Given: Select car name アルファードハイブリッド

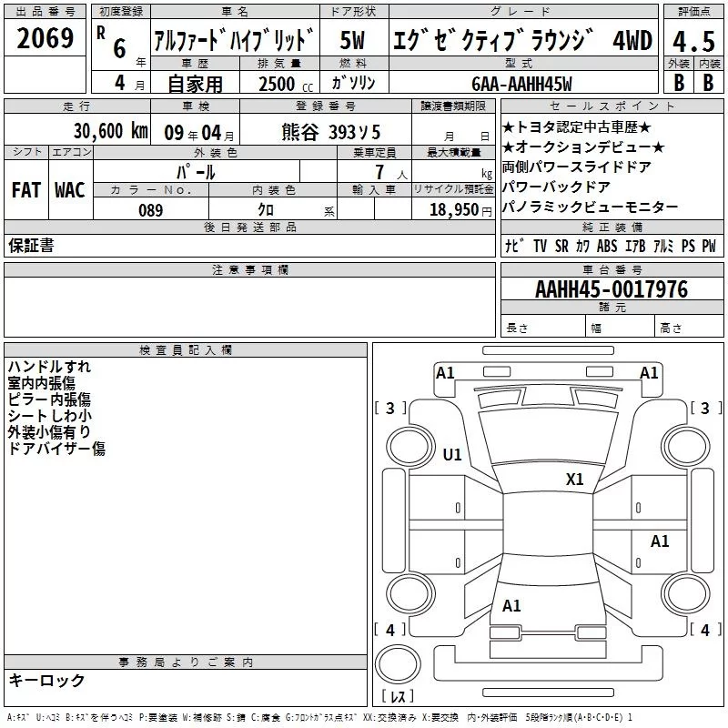Looking at the screenshot, I should click(234, 40).
